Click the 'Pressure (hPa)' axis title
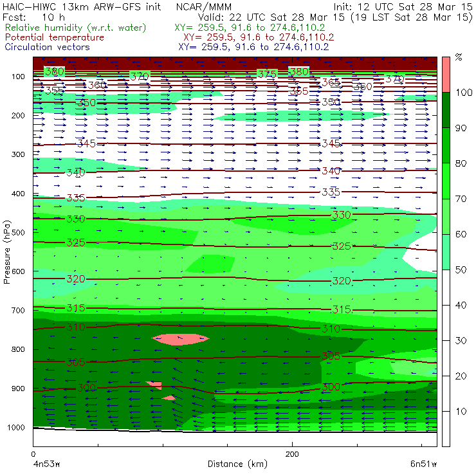Image resolution: width=476 pixels, height=476 pixels. 7,252
